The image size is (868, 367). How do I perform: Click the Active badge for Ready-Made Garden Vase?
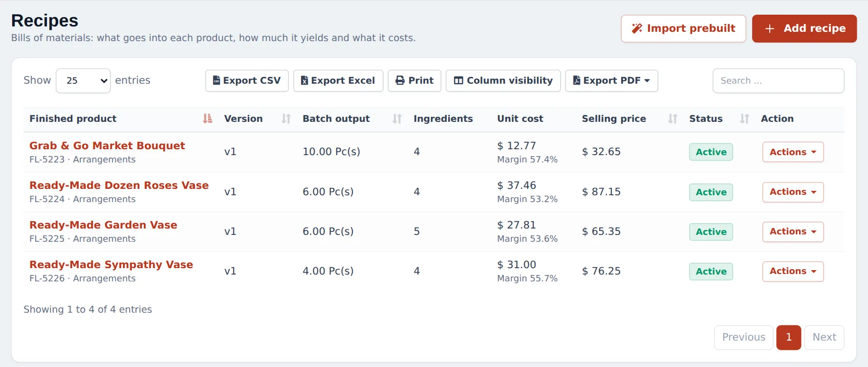pos(711,232)
